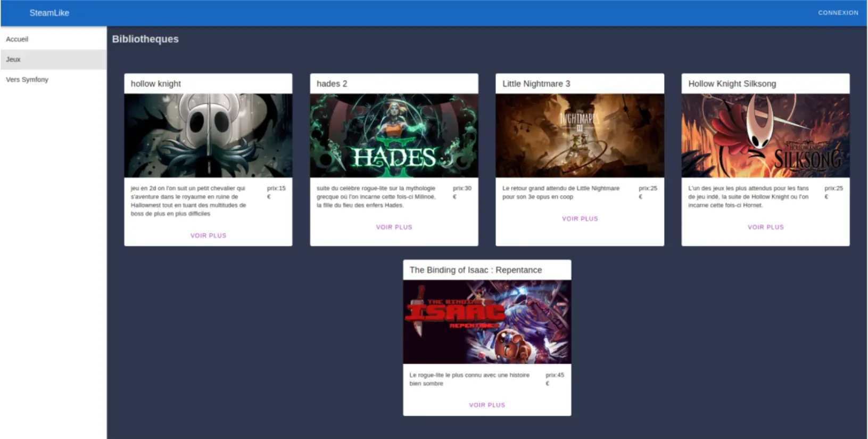The image size is (868, 439).
Task: View more on Binding of Isaac Repentance
Action: 486,405
